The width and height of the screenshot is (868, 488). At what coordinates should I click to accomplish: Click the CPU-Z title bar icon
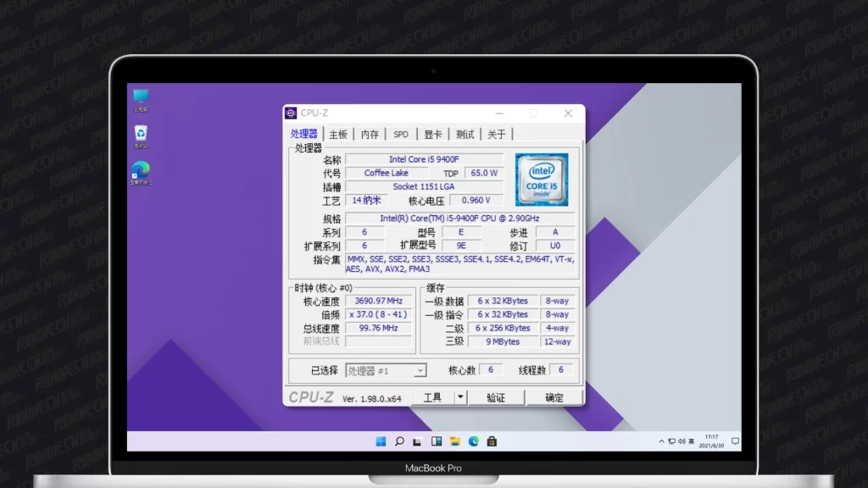(291, 114)
